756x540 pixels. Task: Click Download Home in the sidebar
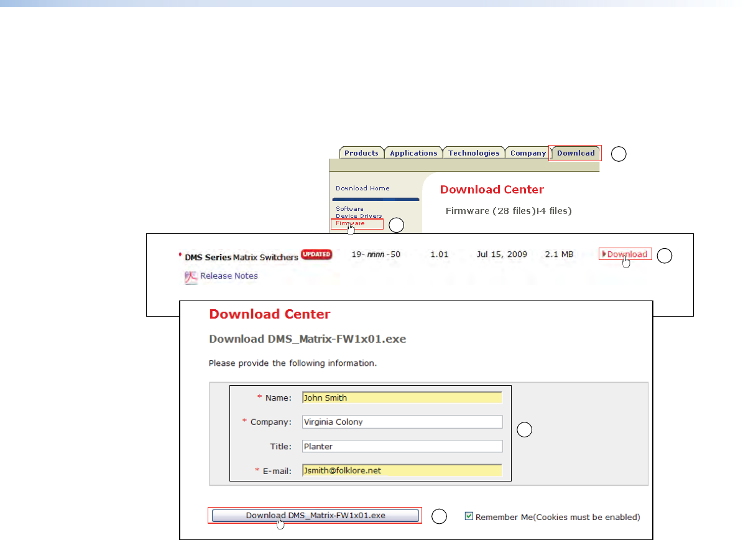pos(362,189)
